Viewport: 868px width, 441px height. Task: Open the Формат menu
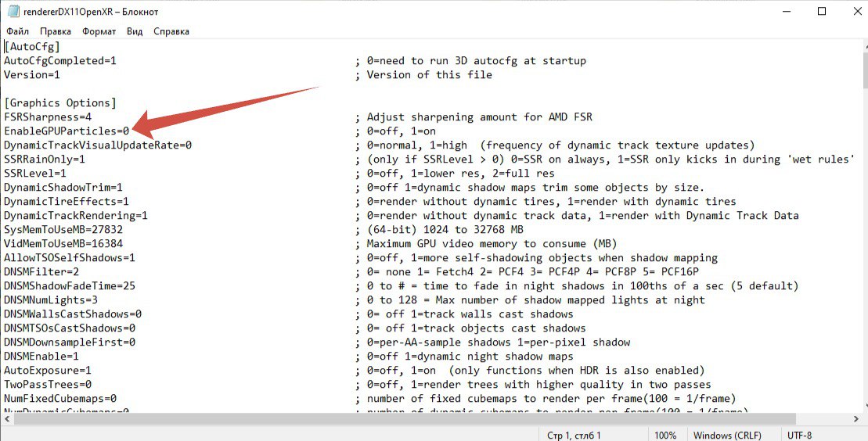[99, 31]
